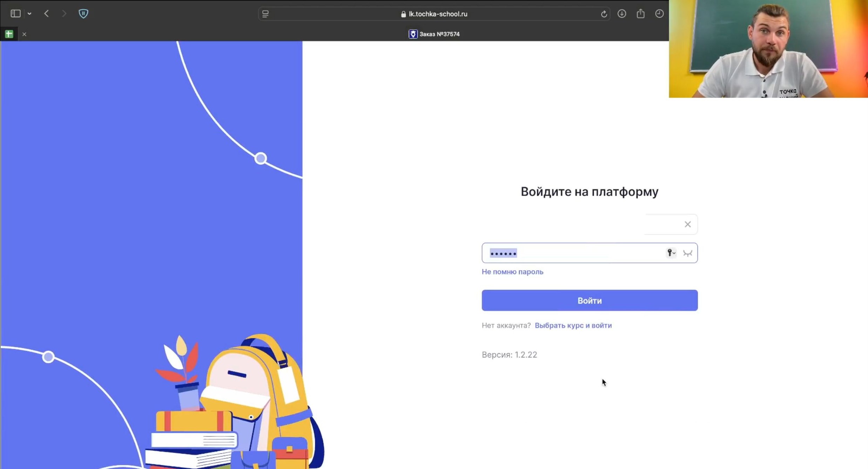The image size is (868, 469).
Task: Open the sidebar tab group dropdown arrow
Action: [x=29, y=14]
